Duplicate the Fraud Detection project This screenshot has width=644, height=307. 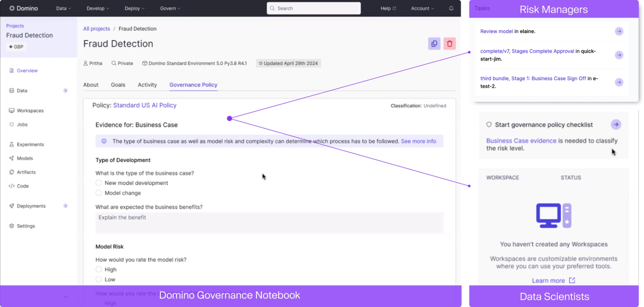[x=434, y=44]
